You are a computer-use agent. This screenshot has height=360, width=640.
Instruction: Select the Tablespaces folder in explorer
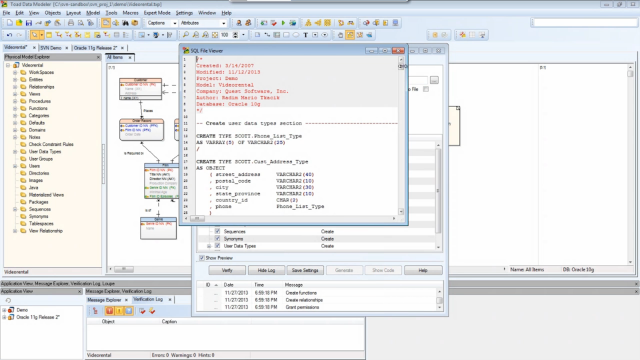(41, 224)
